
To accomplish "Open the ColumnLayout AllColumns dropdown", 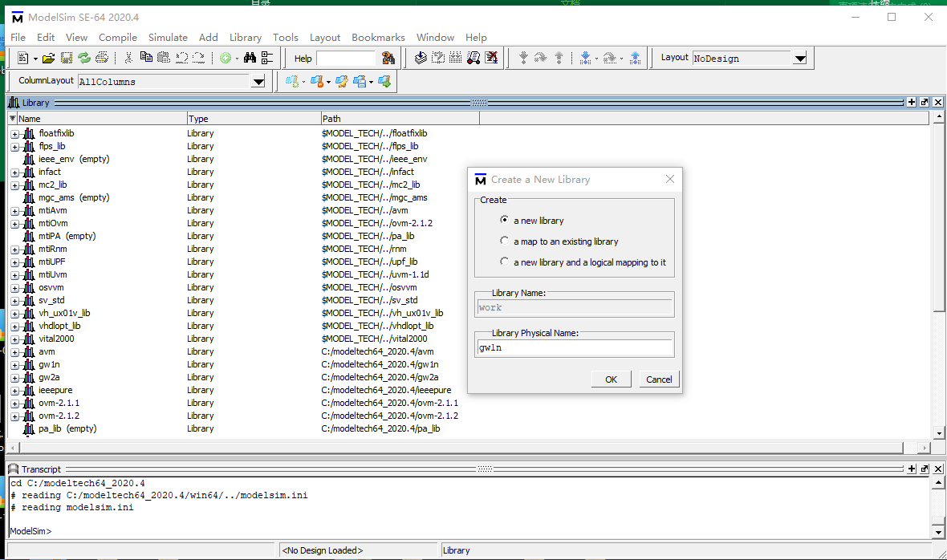I will click(258, 82).
